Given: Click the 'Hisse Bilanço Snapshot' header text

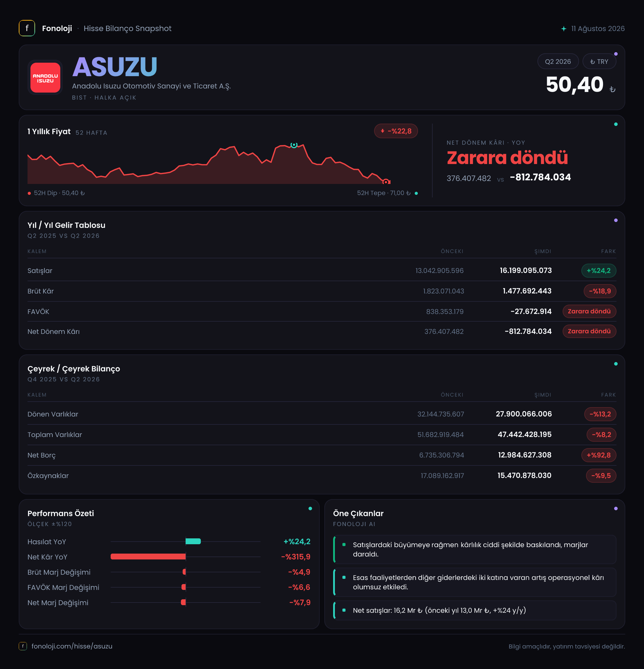Looking at the screenshot, I should tap(128, 28).
